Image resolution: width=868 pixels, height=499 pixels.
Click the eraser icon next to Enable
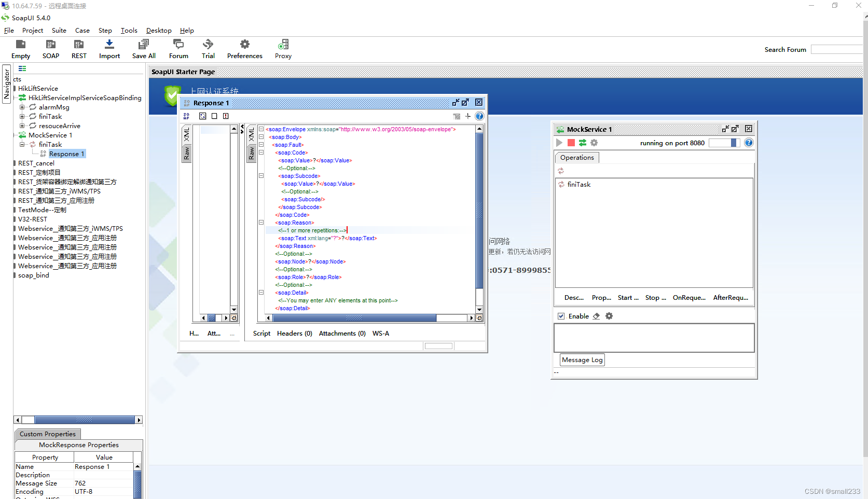tap(597, 316)
